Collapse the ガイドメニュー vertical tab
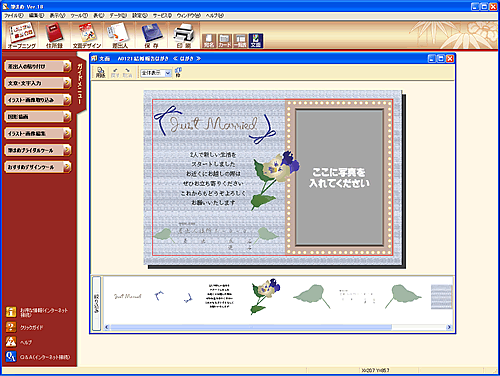The height and width of the screenshot is (376, 500). pos(80,83)
